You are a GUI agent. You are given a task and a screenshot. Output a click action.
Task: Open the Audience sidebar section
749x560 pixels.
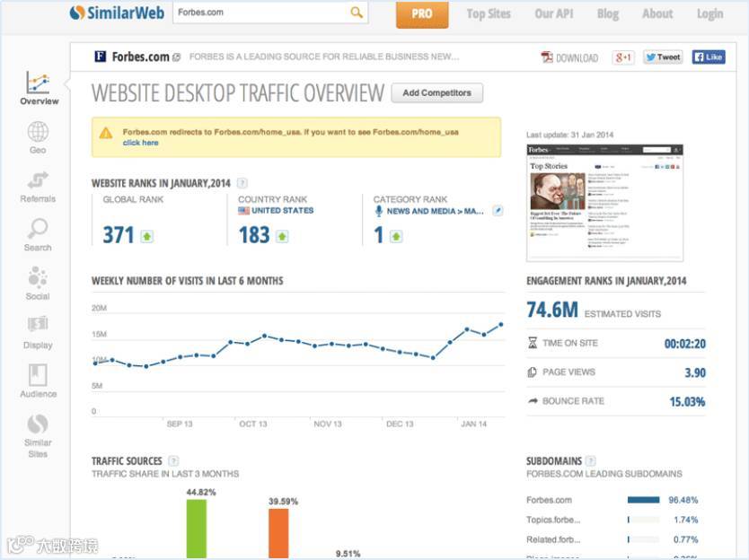(38, 381)
